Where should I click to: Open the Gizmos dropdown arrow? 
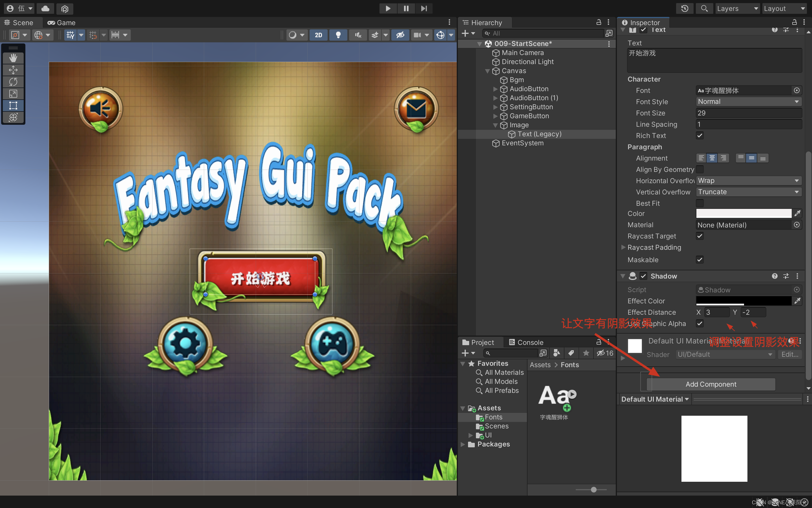[451, 35]
